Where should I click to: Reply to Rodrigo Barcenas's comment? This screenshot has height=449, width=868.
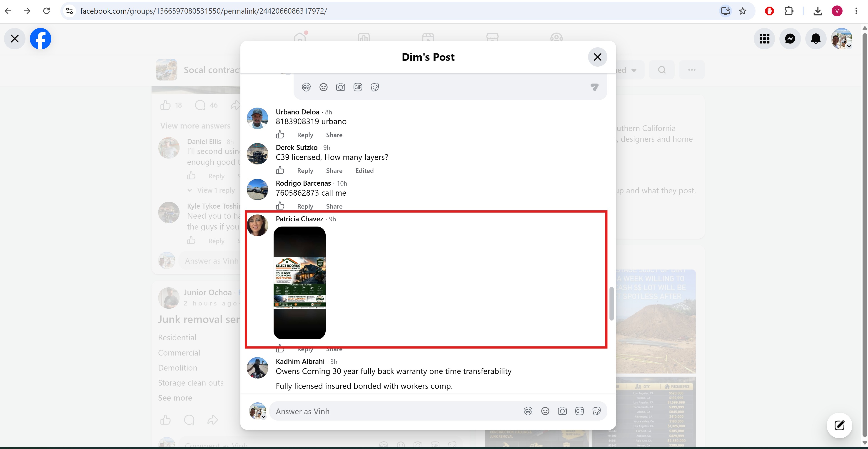(305, 207)
